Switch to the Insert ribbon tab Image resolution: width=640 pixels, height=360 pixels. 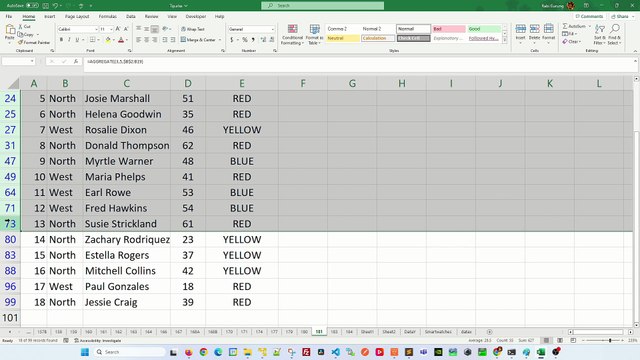pos(49,16)
